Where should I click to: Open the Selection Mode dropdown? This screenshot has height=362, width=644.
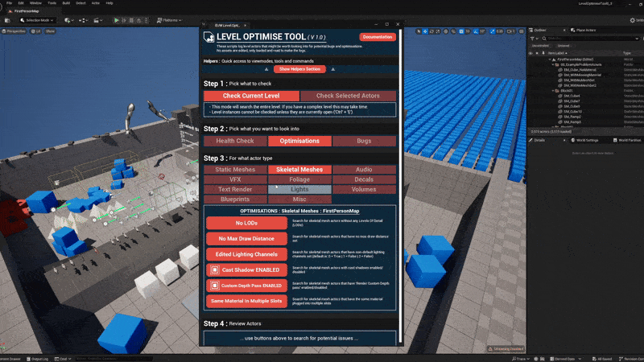point(37,20)
